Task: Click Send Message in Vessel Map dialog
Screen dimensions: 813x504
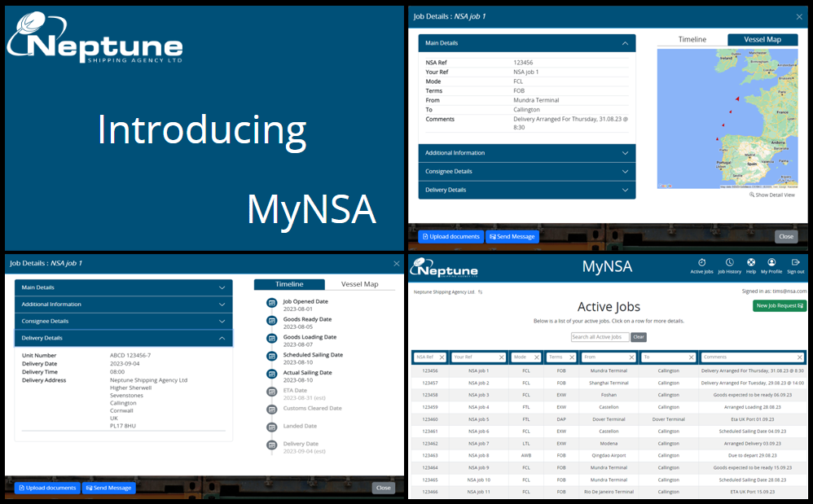Action: 512,237
